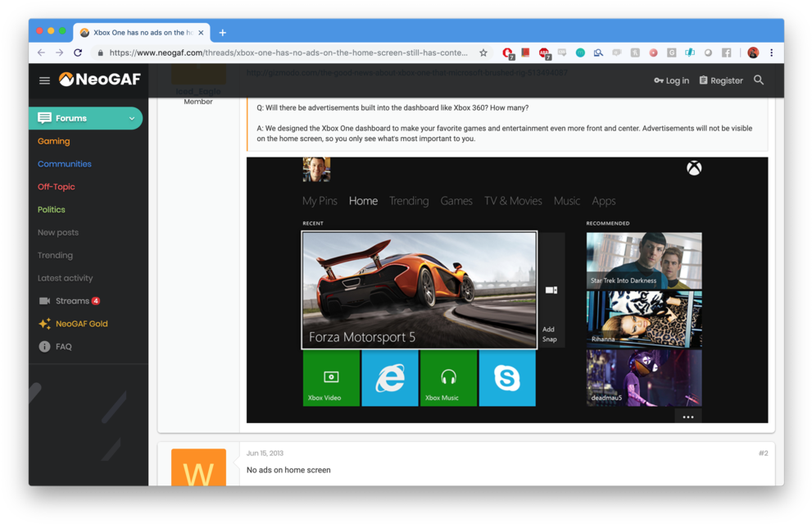
Task: Click the NeoGAF Gold sparkle icon
Action: (44, 323)
